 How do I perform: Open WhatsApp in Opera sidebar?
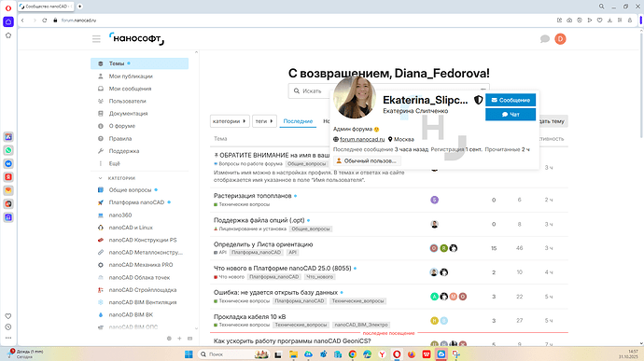8,150
